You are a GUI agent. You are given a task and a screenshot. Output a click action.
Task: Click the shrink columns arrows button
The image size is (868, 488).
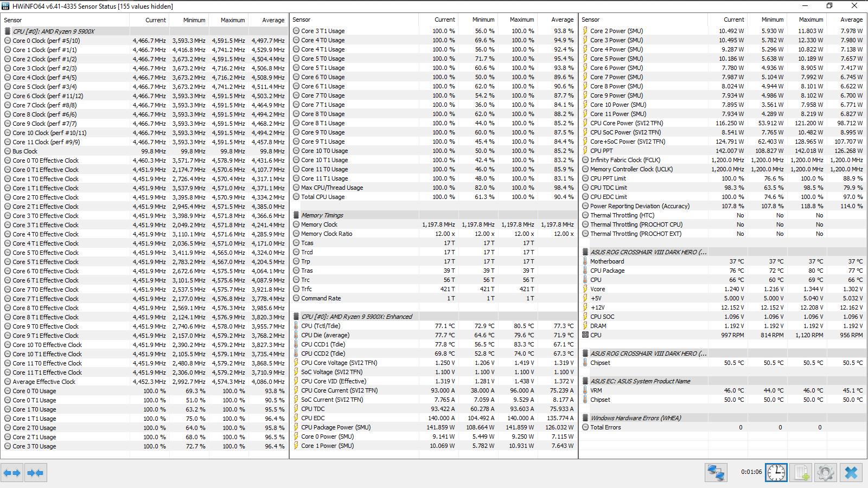[x=35, y=473]
